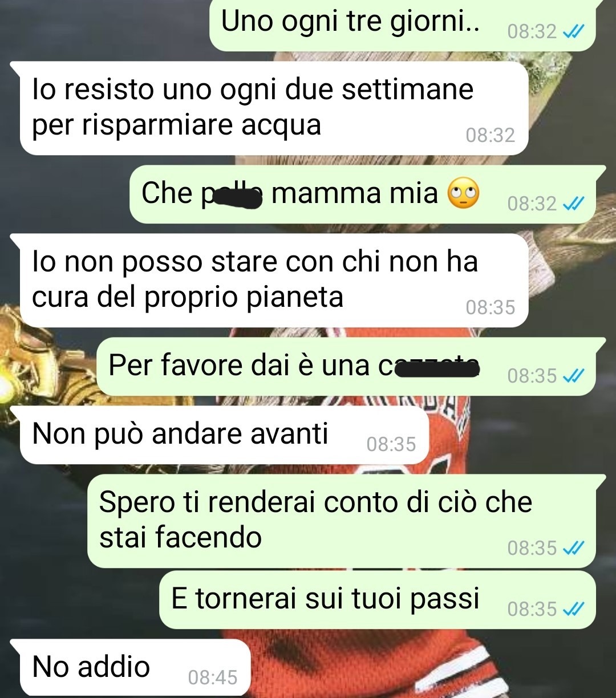Tap the read ticks on 'E tornerai sui tuoi passi'
Screen dimensions: 616x698
pos(573,610)
